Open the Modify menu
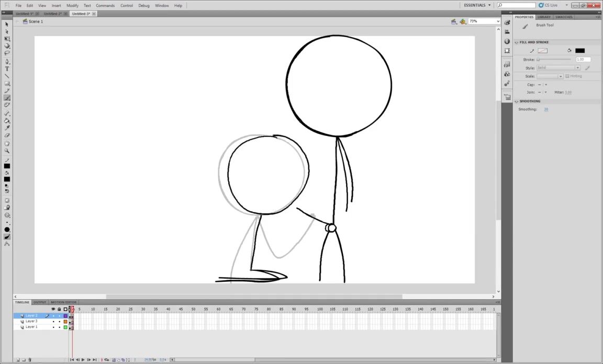The width and height of the screenshot is (603, 364). coord(72,5)
